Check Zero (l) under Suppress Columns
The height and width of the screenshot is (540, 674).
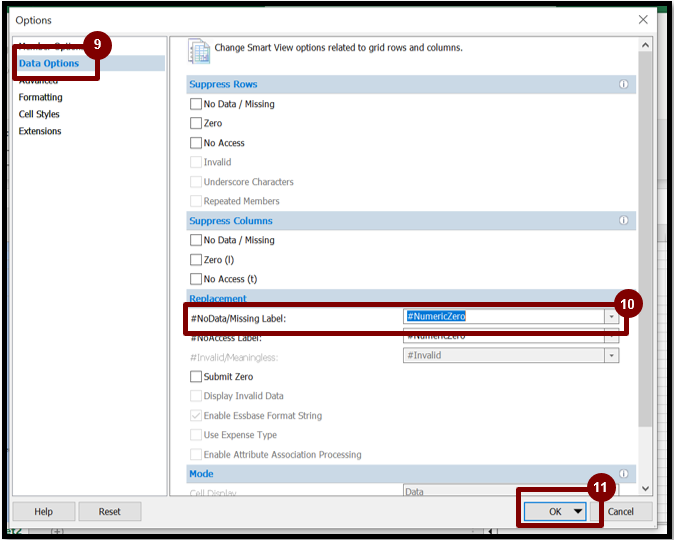pyautogui.click(x=196, y=260)
